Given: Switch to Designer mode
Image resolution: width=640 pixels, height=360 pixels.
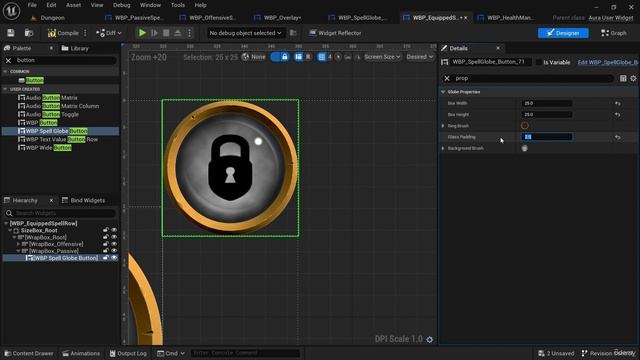Looking at the screenshot, I should (563, 33).
